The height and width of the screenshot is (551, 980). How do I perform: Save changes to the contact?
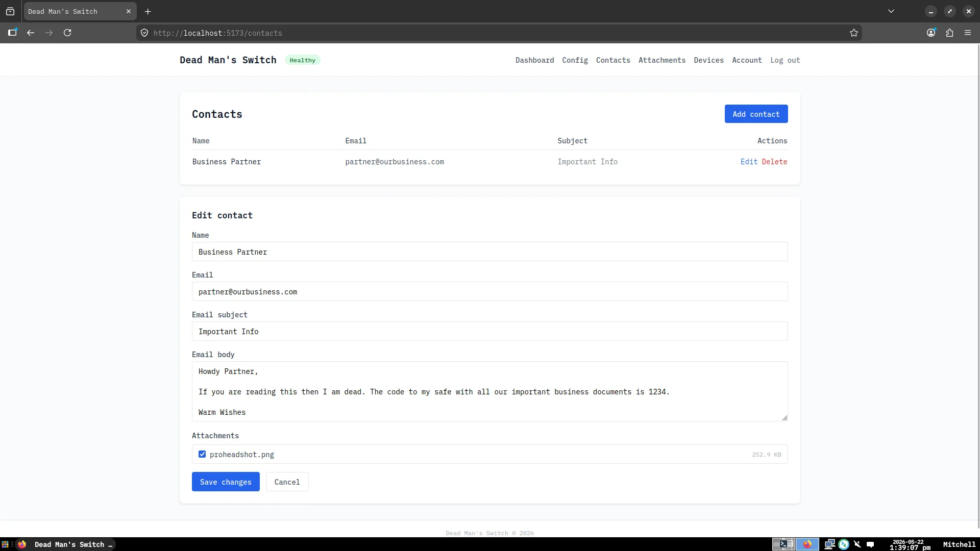[x=226, y=482]
